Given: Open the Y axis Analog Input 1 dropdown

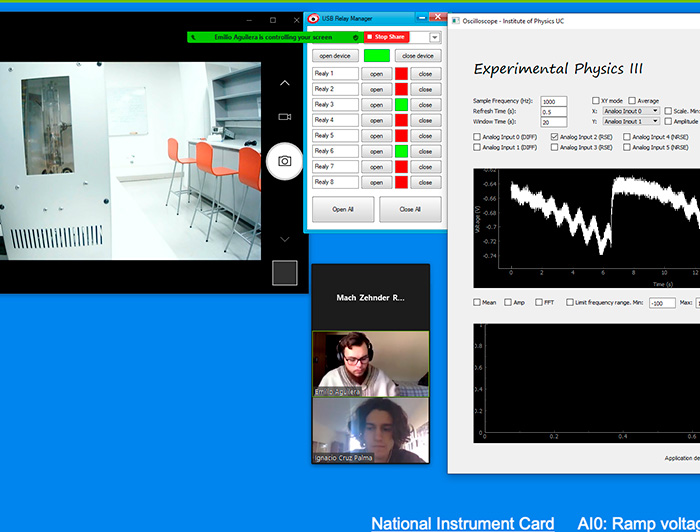Looking at the screenshot, I should (631, 122).
